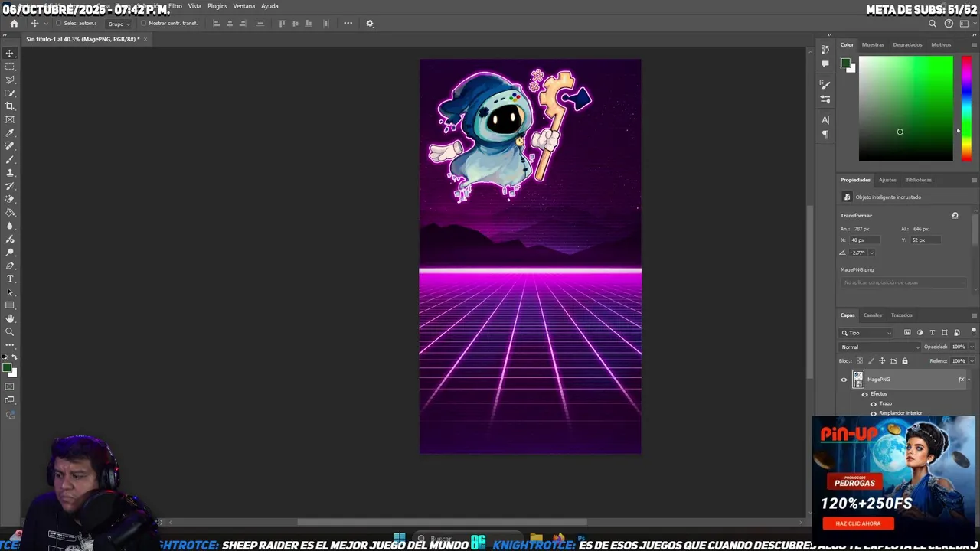This screenshot has height=551, width=980.
Task: Open the search icon at top right
Action: tap(933, 24)
